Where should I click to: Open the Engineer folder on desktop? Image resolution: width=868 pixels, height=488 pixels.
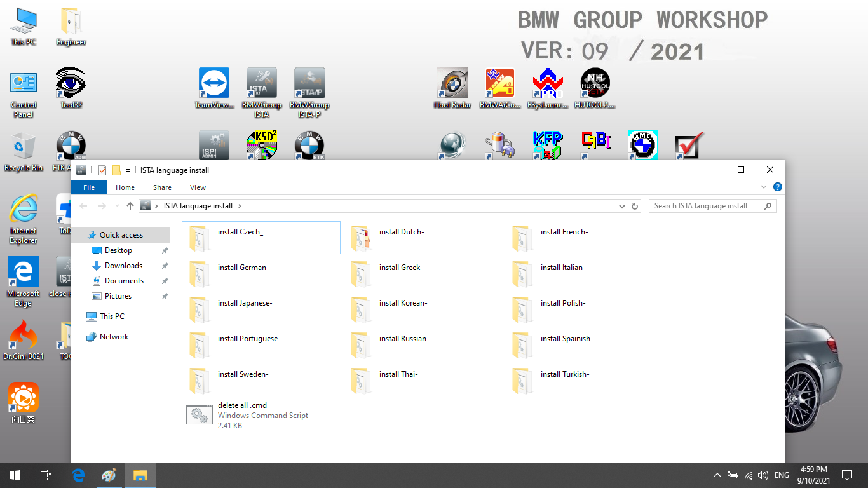(x=71, y=27)
